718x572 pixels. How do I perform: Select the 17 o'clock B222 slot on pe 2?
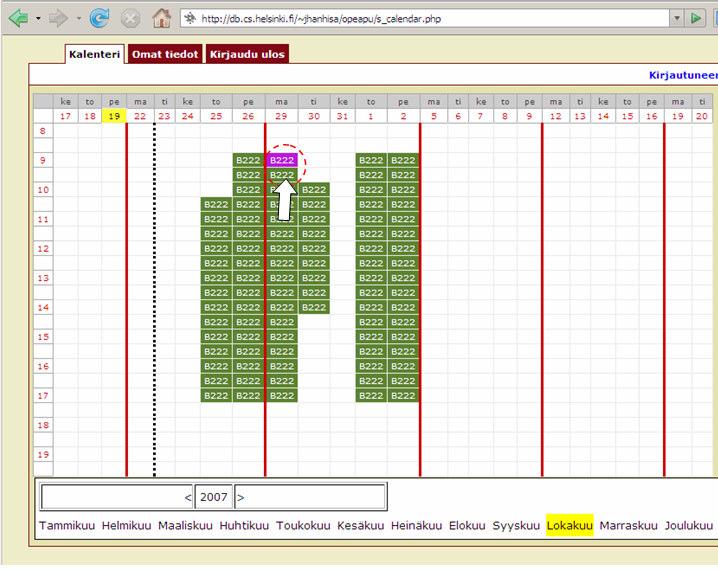click(403, 396)
